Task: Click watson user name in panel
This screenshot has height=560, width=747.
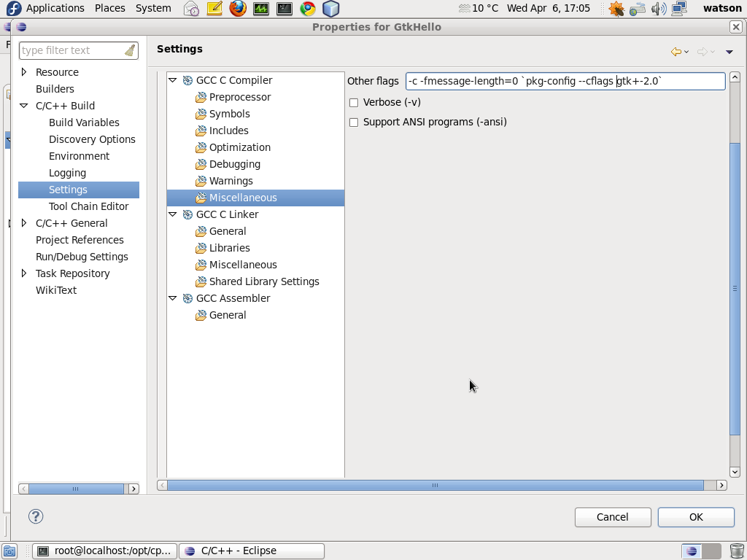Action: [x=722, y=8]
